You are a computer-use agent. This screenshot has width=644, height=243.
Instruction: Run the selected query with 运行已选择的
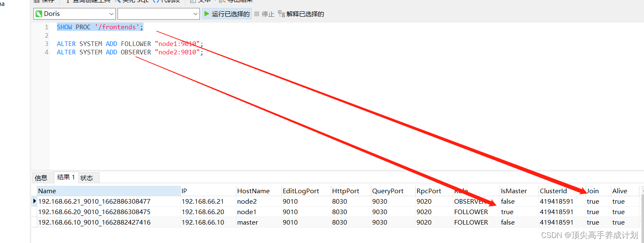coord(227,14)
